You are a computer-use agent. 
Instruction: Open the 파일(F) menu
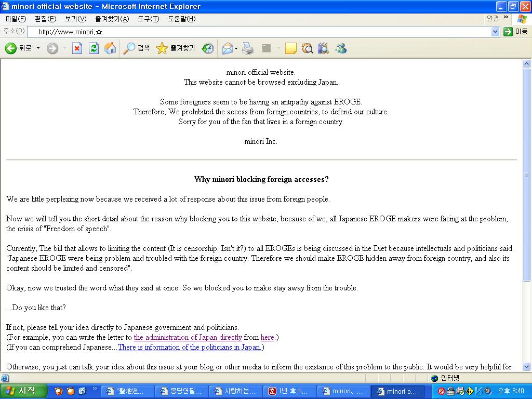click(15, 19)
